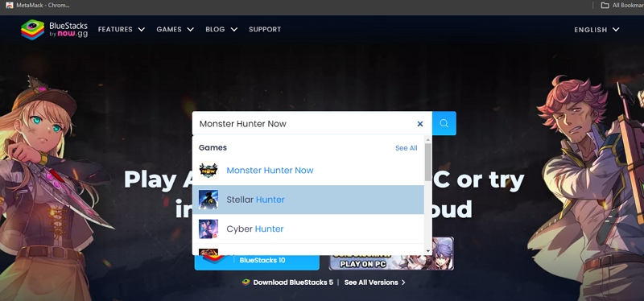Click the Games heading in results
This screenshot has width=644, height=301.
point(213,148)
